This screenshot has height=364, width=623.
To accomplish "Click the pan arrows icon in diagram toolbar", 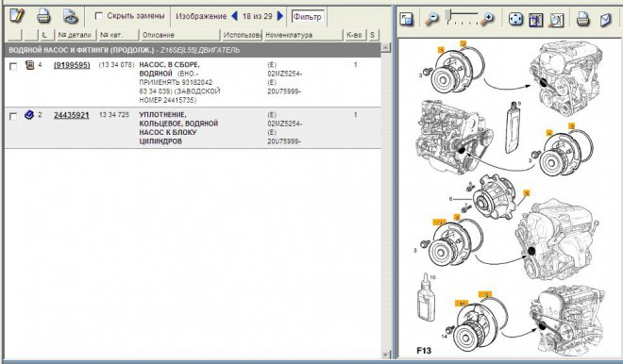I will pyautogui.click(x=515, y=19).
